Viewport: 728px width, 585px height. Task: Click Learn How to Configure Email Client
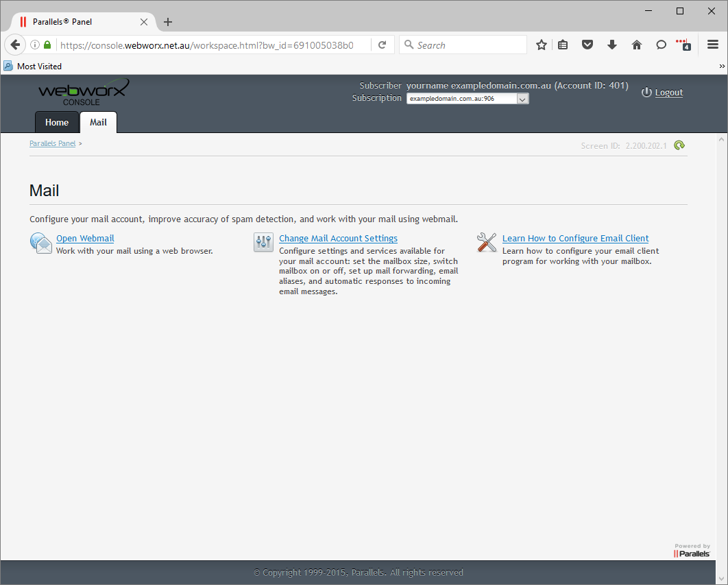pos(575,239)
